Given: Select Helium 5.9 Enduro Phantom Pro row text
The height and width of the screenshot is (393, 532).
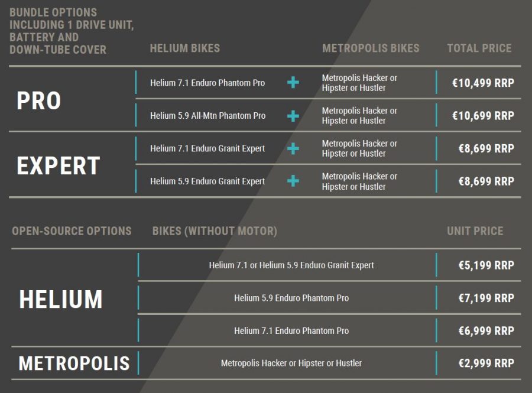Looking at the screenshot, I should coord(291,298).
